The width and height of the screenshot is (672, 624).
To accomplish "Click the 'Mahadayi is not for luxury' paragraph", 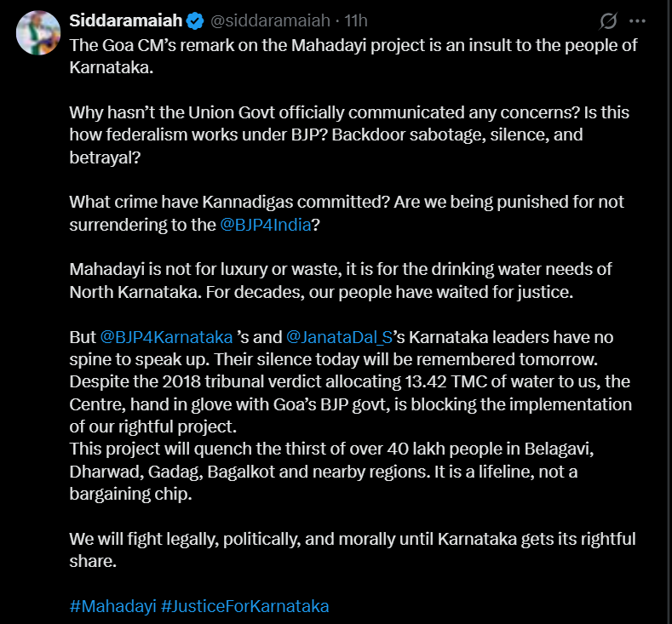I will (341, 281).
